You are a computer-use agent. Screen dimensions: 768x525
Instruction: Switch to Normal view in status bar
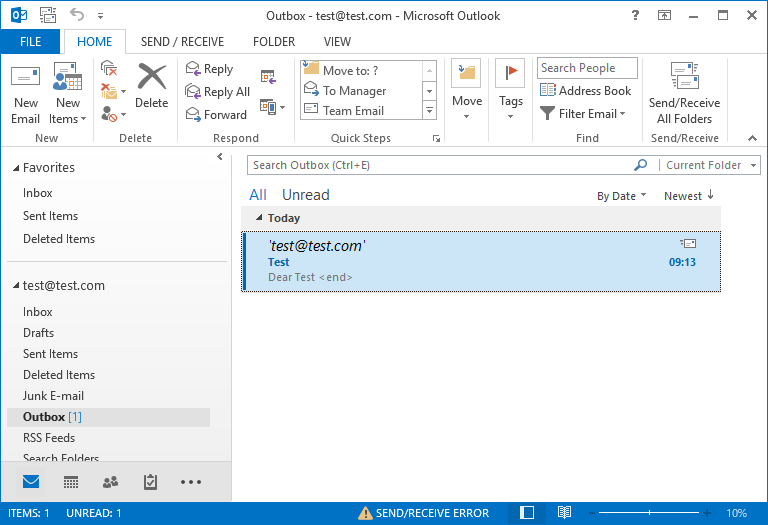pos(527,513)
